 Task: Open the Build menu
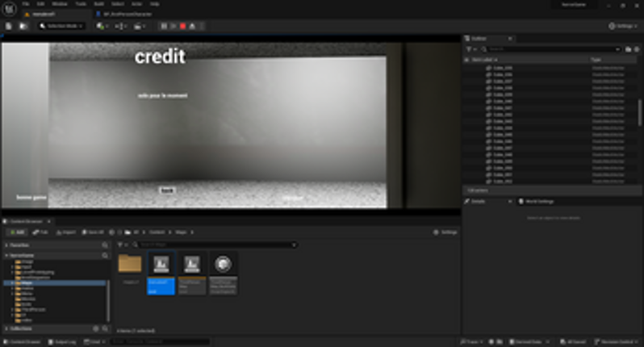pyautogui.click(x=99, y=4)
